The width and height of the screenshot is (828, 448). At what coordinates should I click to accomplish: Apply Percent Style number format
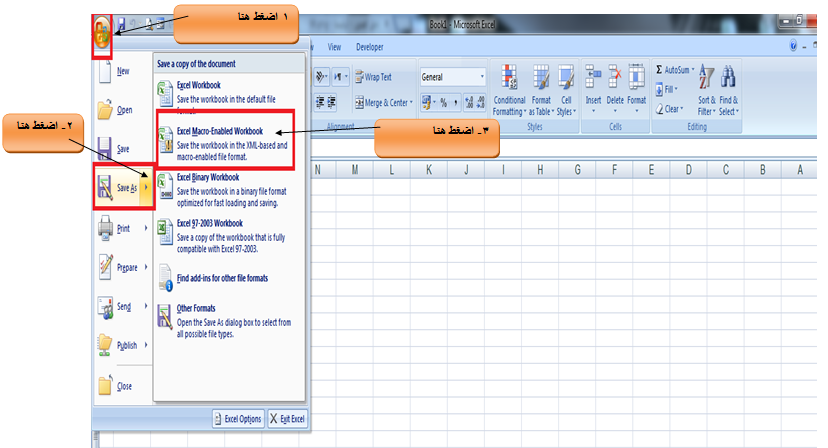pyautogui.click(x=444, y=103)
